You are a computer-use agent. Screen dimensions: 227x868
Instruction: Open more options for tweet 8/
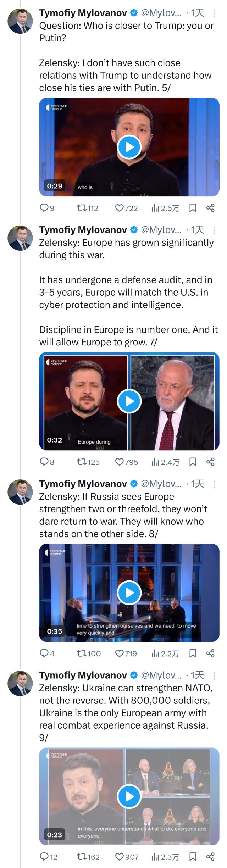[x=214, y=484]
